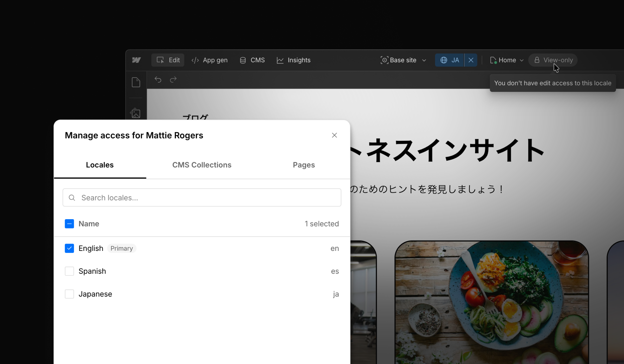Enable the Spanish locale checkbox
Viewport: 624px width, 364px height.
(69, 271)
